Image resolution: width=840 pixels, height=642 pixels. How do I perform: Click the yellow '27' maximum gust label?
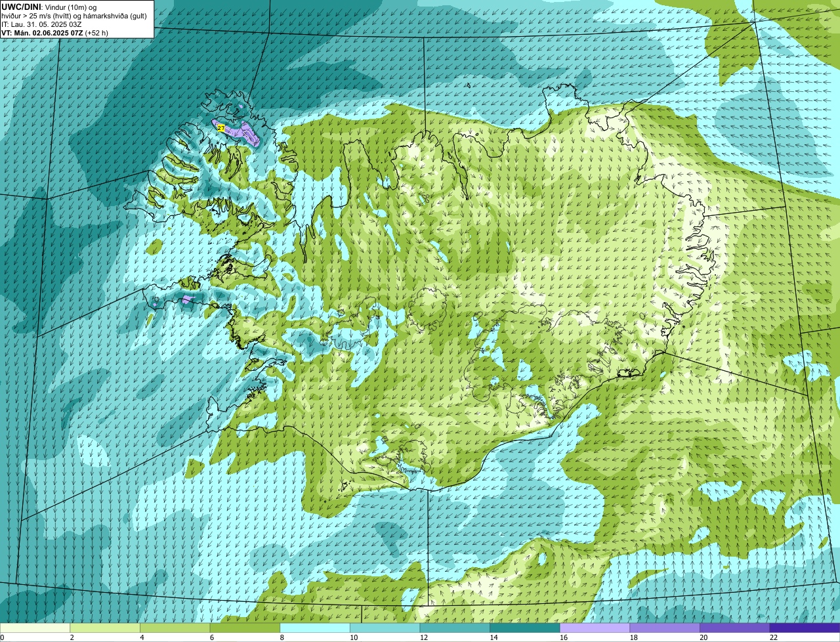coord(221,128)
